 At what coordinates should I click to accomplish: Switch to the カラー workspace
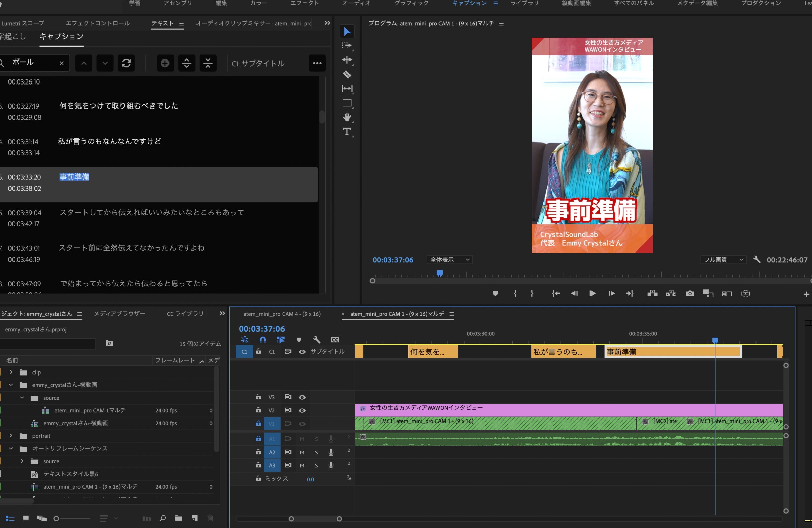pos(258,3)
